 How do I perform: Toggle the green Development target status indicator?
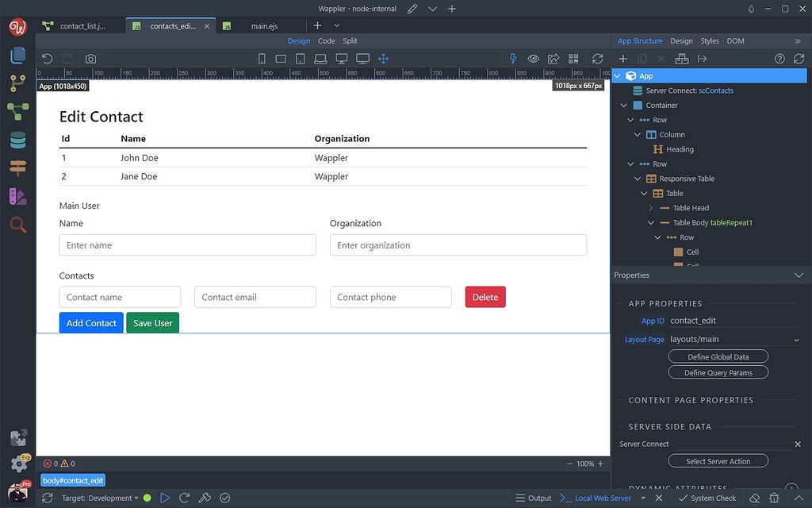[x=147, y=498]
